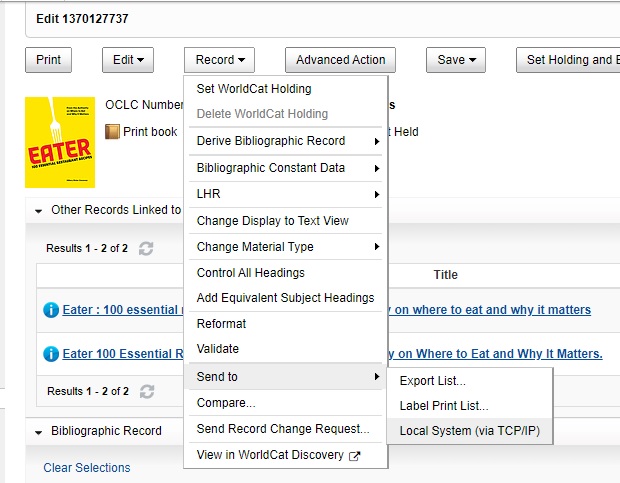This screenshot has height=483, width=620.
Task: Open the Record dropdown menu
Action: 219,60
